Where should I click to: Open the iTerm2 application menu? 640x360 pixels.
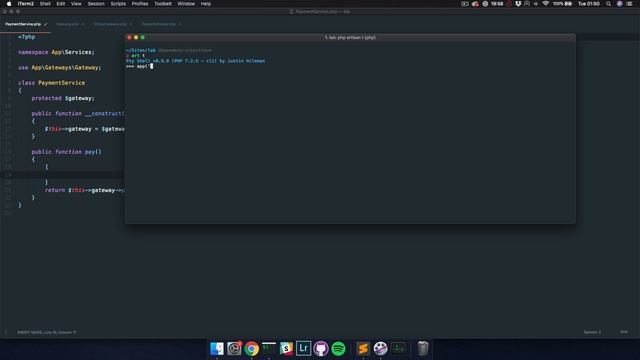(26, 4)
